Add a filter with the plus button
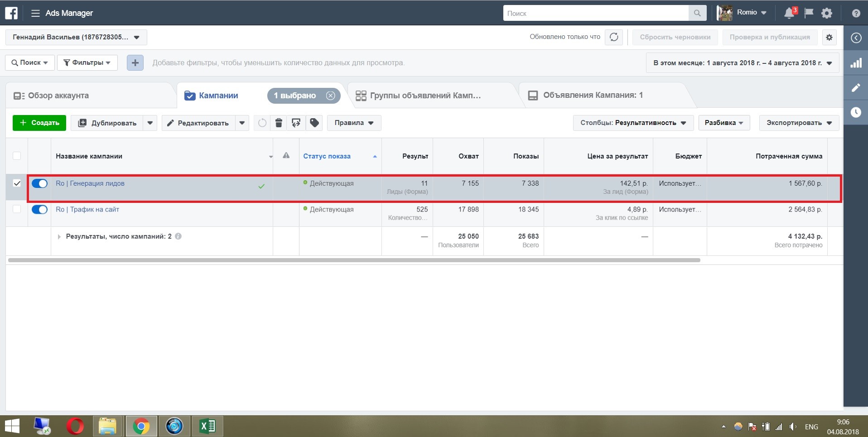The height and width of the screenshot is (437, 868). 135,62
